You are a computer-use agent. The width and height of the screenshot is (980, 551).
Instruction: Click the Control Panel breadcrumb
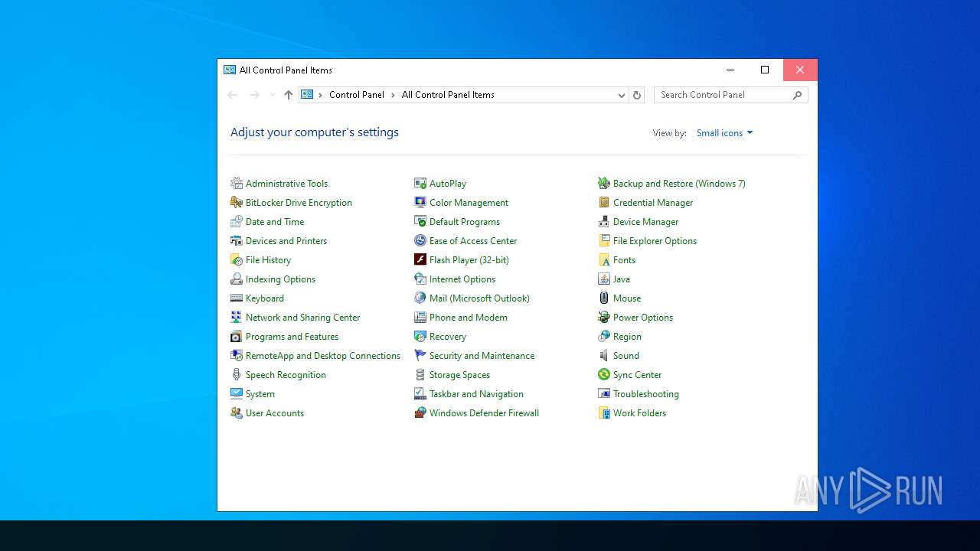[x=357, y=95]
